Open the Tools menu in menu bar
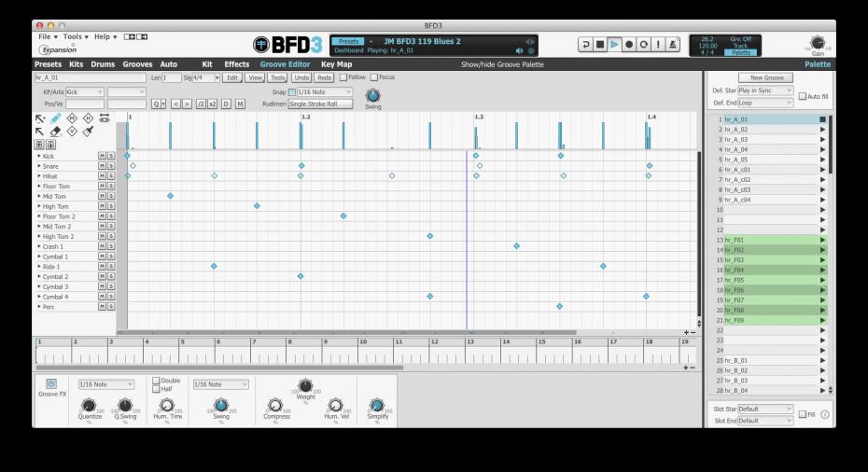The width and height of the screenshot is (868, 472). pos(75,36)
